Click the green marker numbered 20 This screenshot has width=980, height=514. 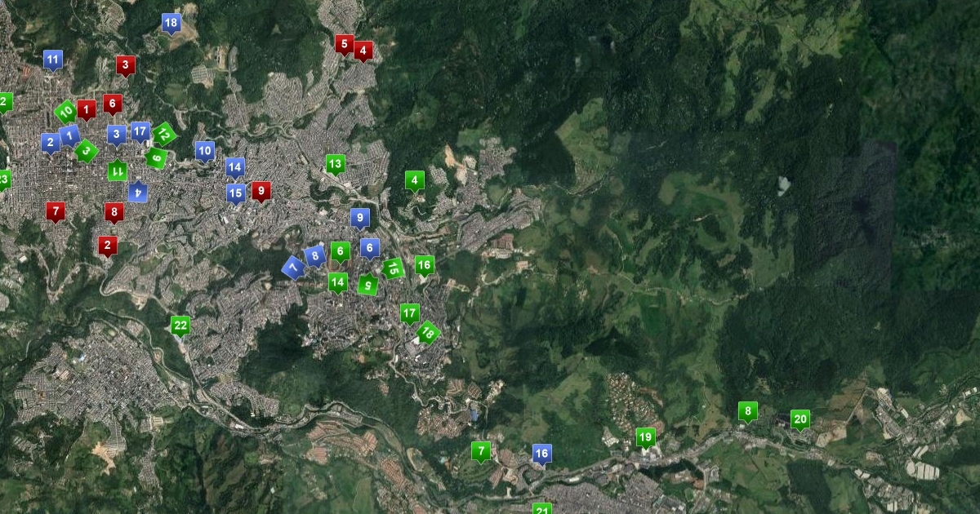coord(800,419)
